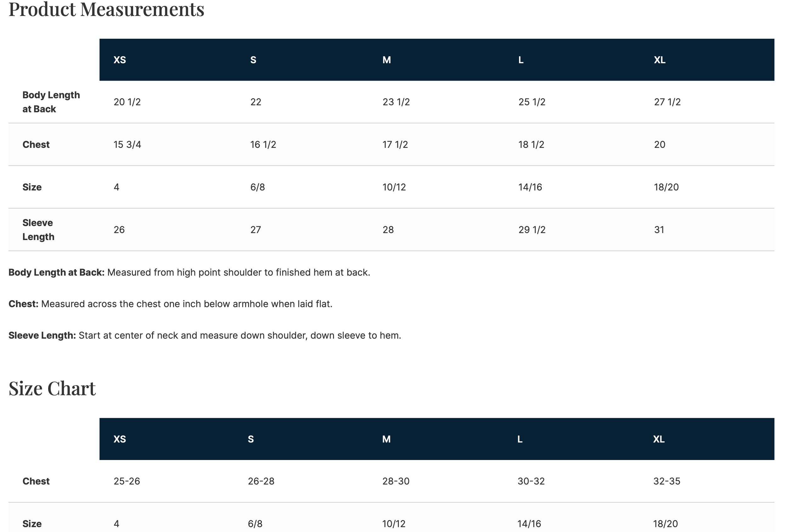Select the M column header in Size Chart
Screen dimensions: 787x532
click(x=386, y=439)
